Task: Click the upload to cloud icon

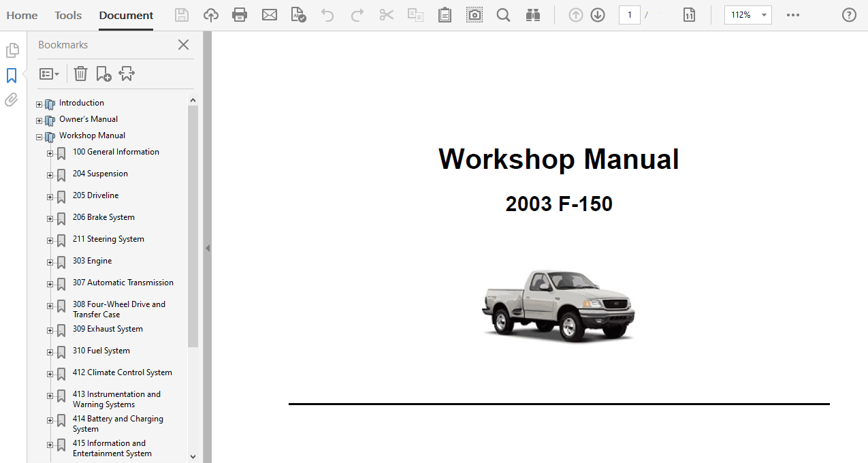Action: (x=211, y=15)
